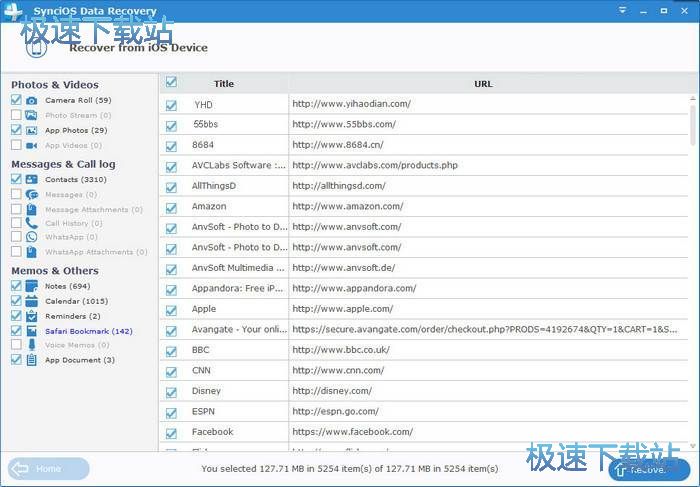Toggle the Reminders checkbox
The height and width of the screenshot is (487, 700).
(16, 315)
